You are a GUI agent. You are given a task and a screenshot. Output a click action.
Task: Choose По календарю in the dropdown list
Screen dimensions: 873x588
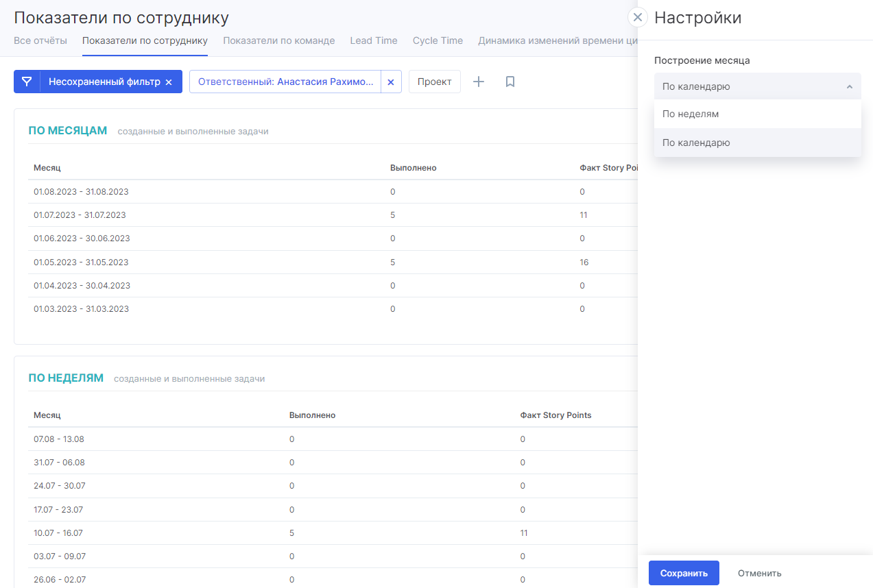(758, 143)
